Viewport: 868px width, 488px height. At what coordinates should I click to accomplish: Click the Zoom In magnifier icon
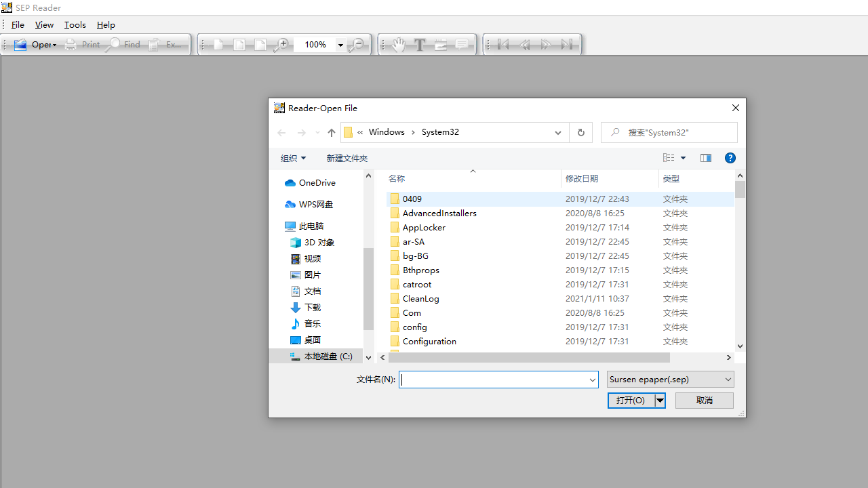[x=283, y=45]
